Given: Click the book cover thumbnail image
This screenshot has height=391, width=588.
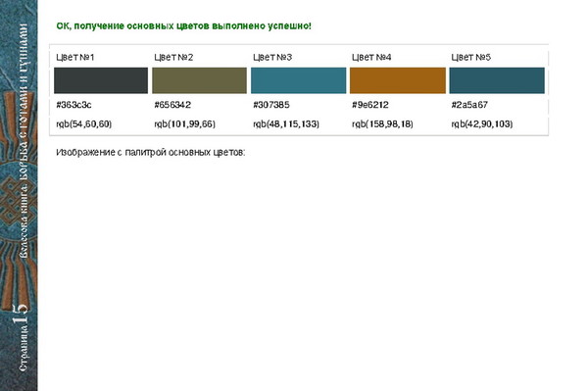Looking at the screenshot, I should [19, 195].
